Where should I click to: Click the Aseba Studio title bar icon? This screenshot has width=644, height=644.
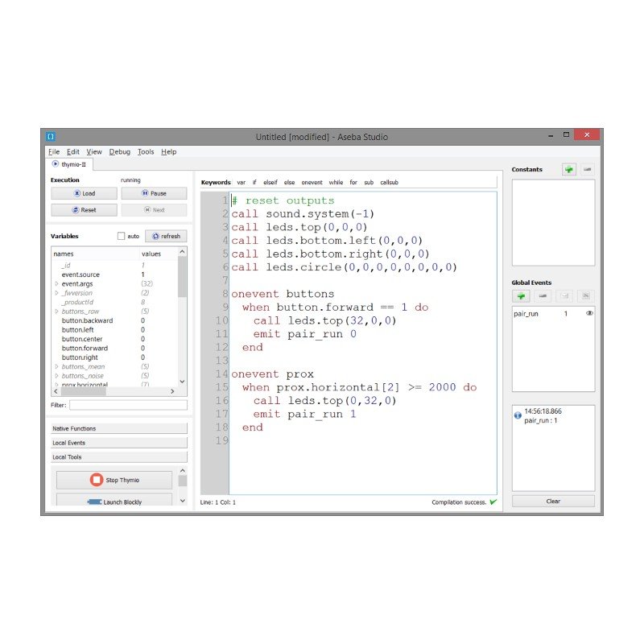(x=50, y=137)
